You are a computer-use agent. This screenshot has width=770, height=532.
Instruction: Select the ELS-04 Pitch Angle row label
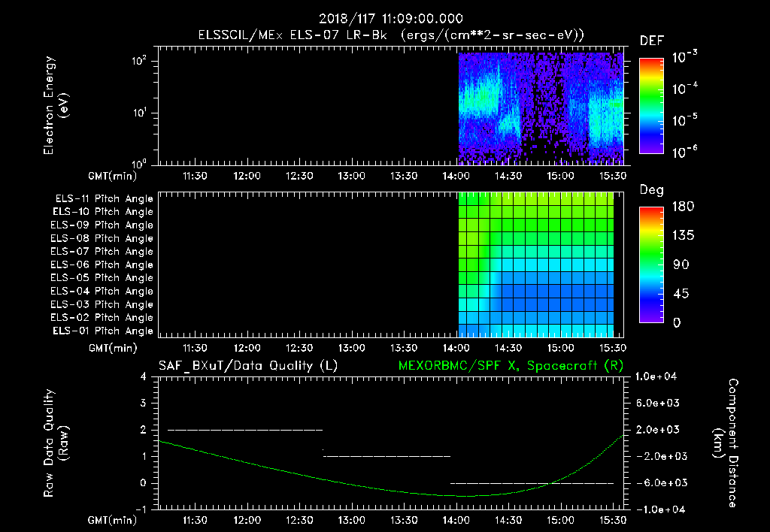point(102,291)
